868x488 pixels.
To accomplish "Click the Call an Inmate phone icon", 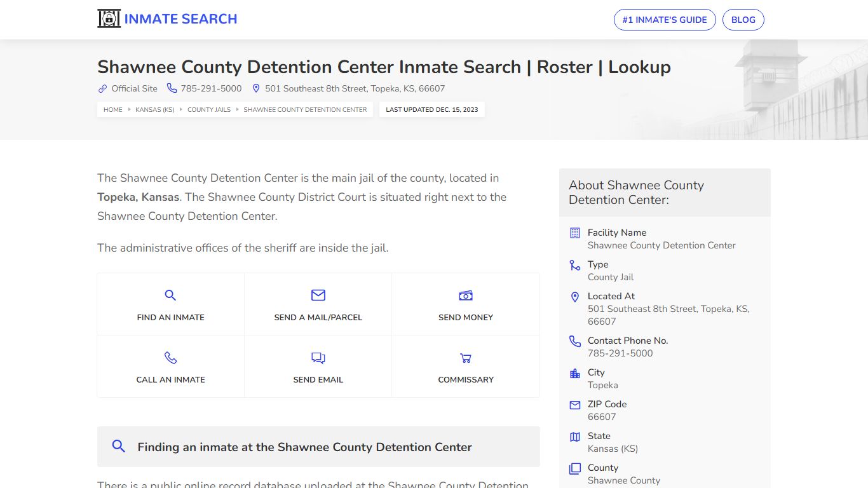I will [170, 358].
